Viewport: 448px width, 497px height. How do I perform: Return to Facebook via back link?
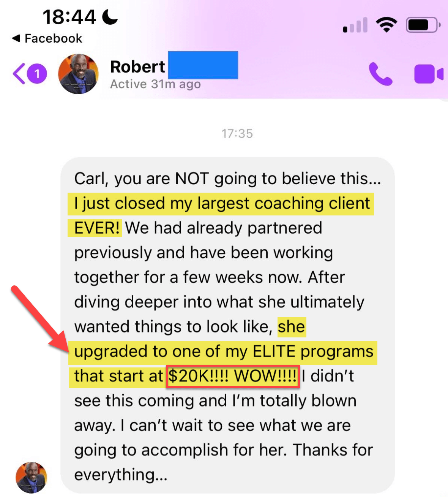coord(47,38)
